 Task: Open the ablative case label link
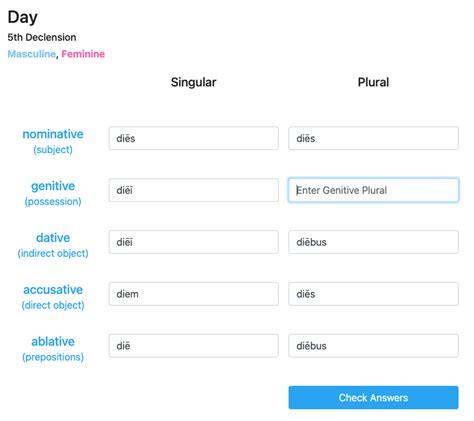53,341
